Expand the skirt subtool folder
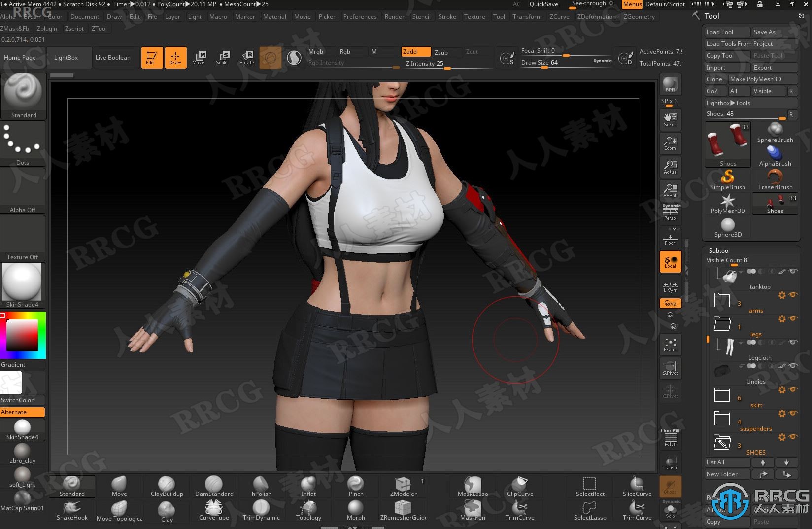Screen dimensions: 812x529 pos(722,394)
